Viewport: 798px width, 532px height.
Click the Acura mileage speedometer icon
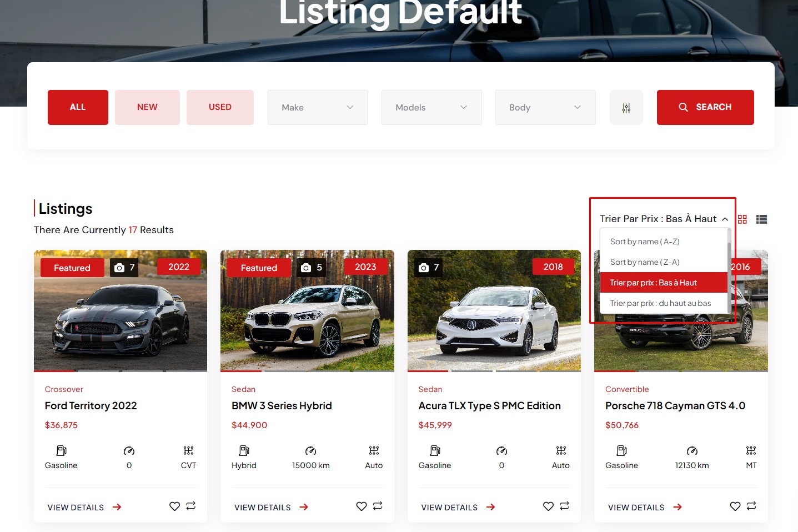tap(501, 450)
